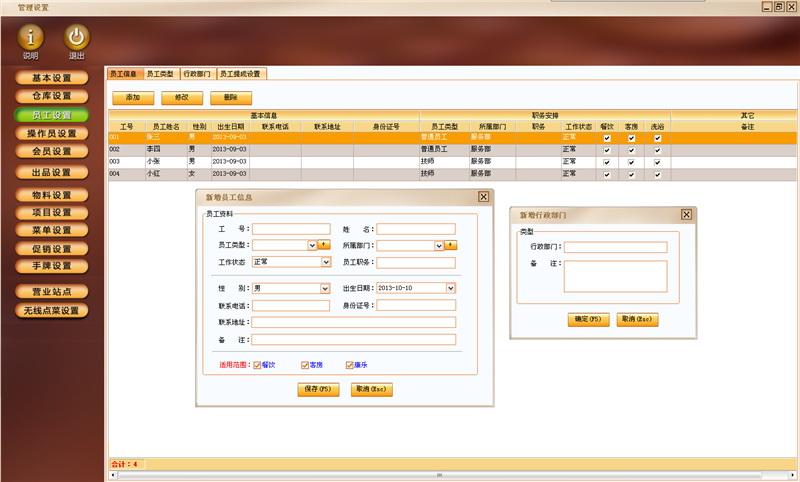
Task: Click the 行政部门 input field
Action: click(615, 247)
